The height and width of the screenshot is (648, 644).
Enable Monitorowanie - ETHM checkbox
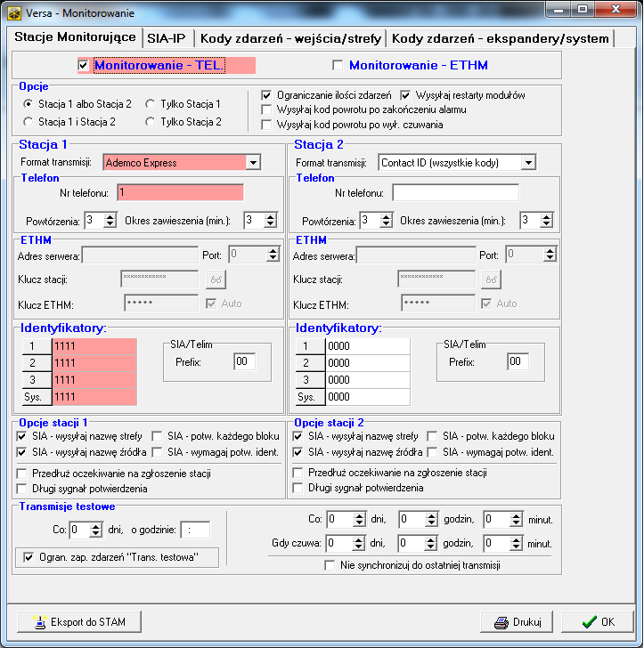pos(338,65)
